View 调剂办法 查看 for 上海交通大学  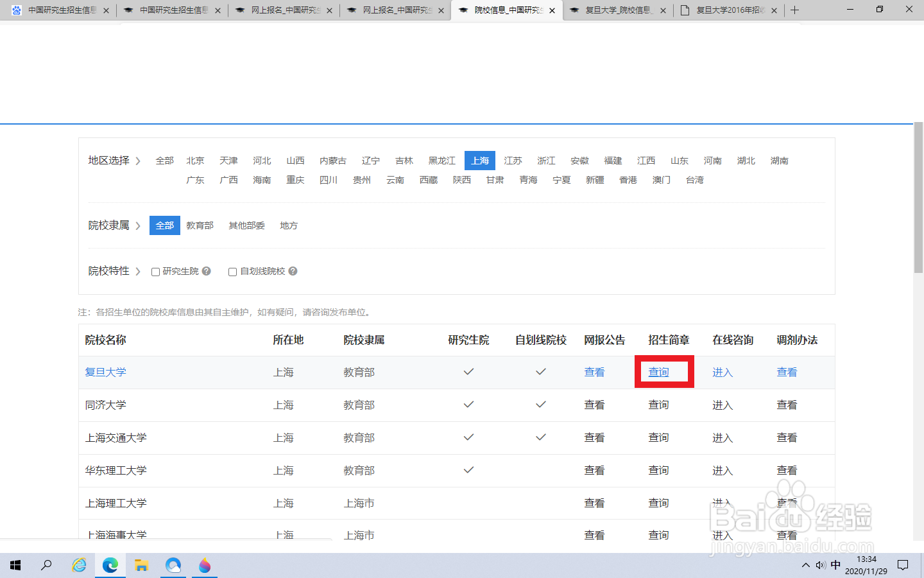tap(787, 438)
